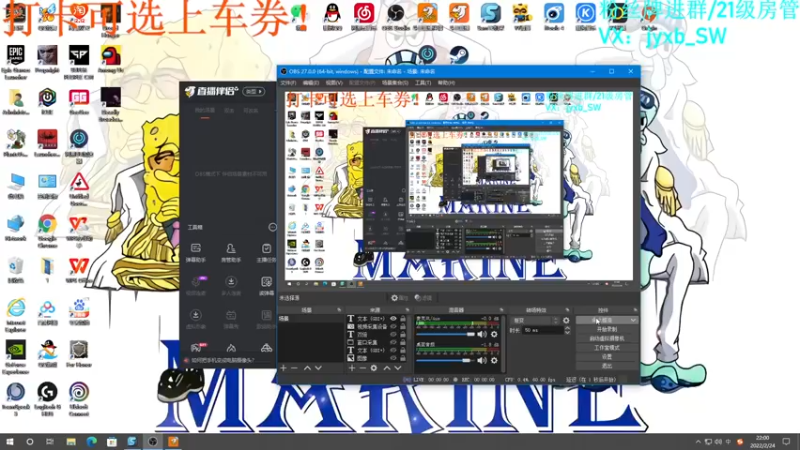Lock the 窗口采集 source
The image size is (800, 450).
[403, 342]
